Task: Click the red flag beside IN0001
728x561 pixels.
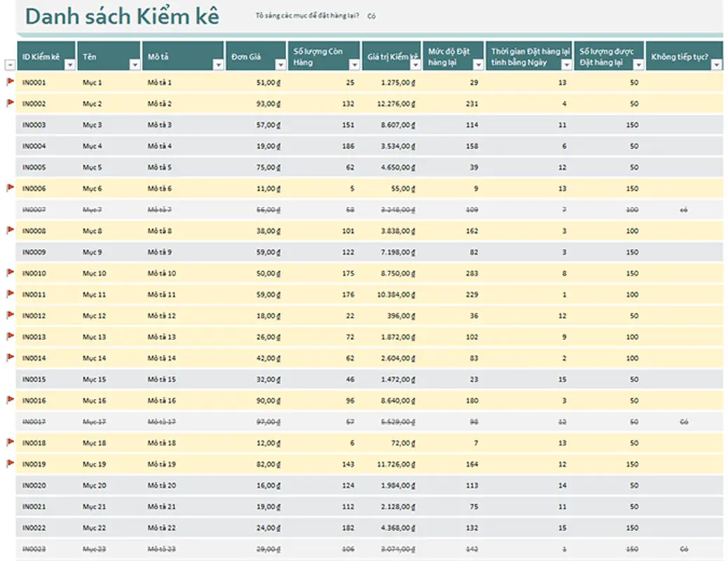Action: [10, 82]
